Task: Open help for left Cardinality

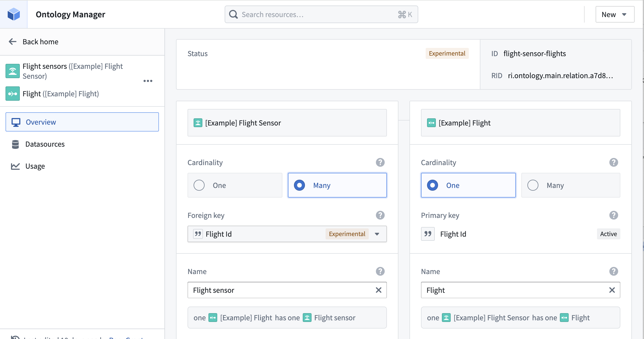Action: 380,162
